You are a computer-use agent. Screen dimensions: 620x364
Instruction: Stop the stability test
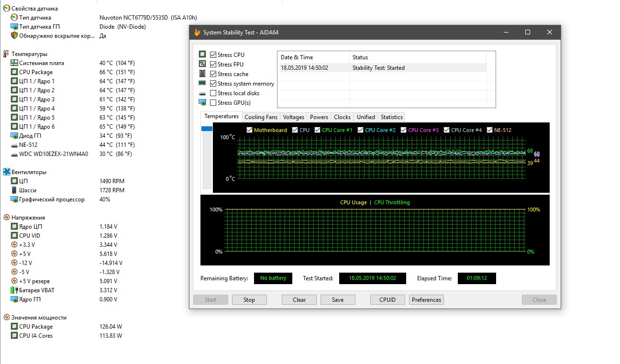click(249, 300)
